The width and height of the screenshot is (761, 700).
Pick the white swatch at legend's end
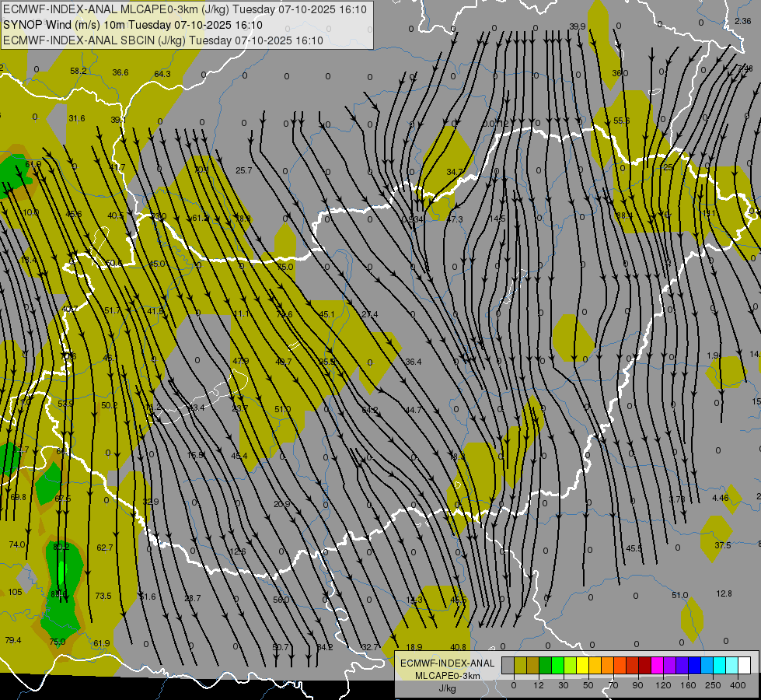[744, 665]
